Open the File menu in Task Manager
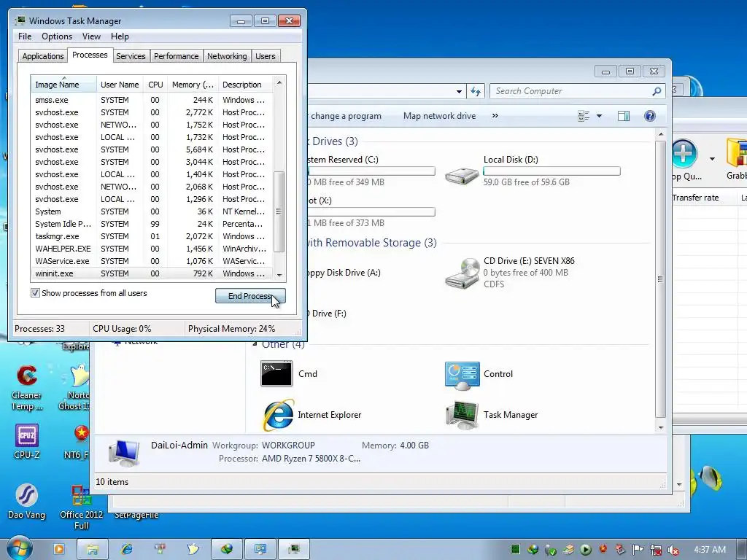747x560 pixels. [25, 36]
